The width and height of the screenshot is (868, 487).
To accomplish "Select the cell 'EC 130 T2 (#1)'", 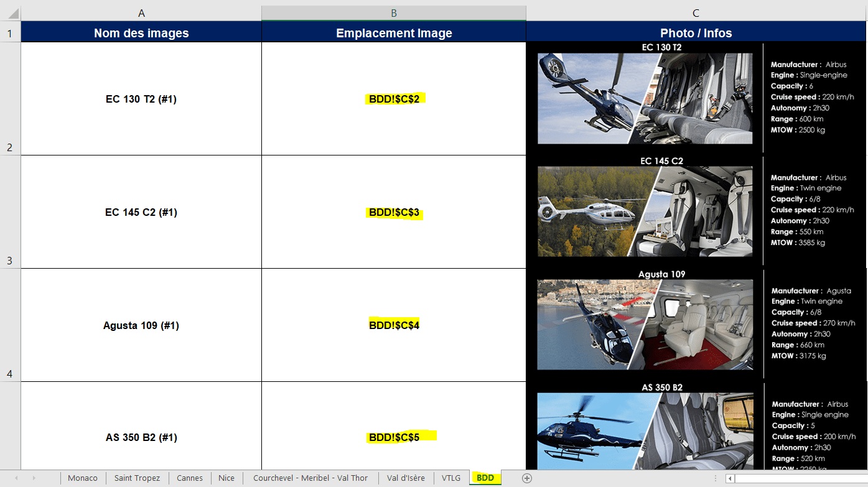I will [141, 99].
